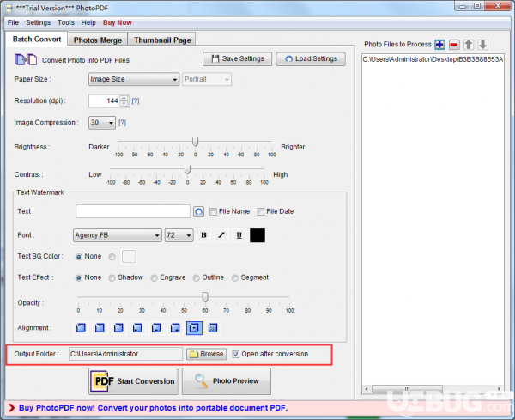
Task: Set watermark alignment to top-right
Action: coord(118,327)
